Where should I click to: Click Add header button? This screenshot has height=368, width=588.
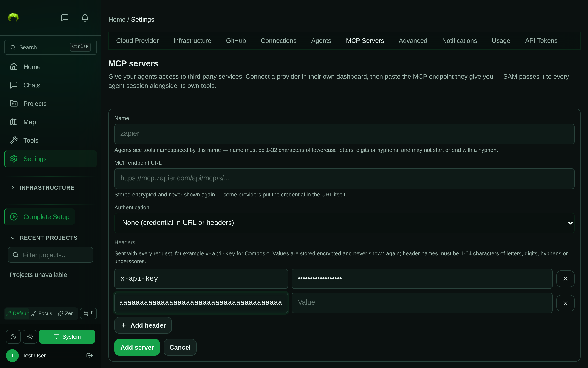pyautogui.click(x=143, y=325)
